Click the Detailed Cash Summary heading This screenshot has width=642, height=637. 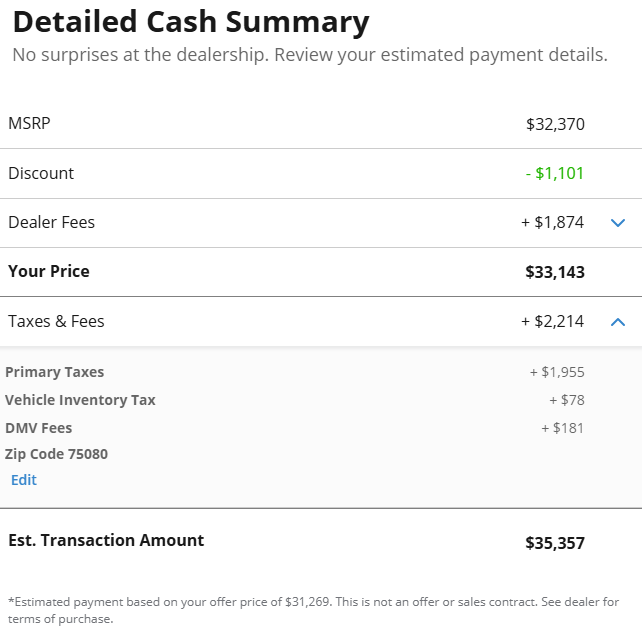click(x=191, y=22)
